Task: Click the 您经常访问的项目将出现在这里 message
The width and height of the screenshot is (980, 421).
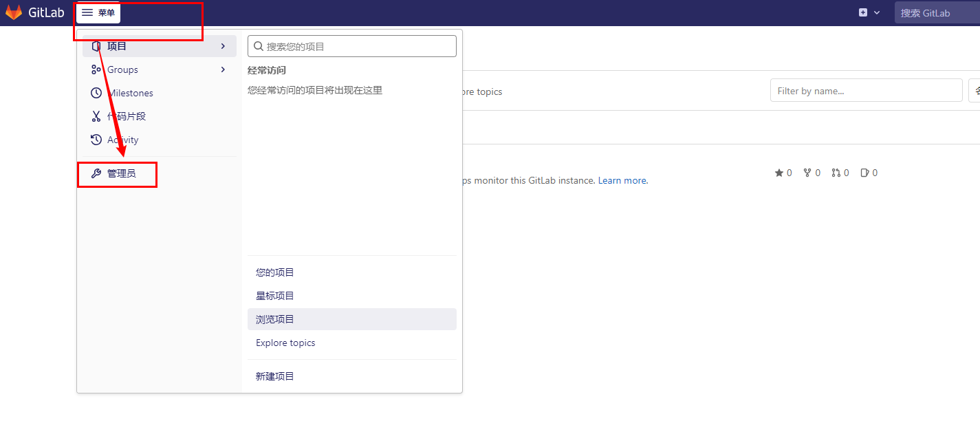Action: coord(315,90)
